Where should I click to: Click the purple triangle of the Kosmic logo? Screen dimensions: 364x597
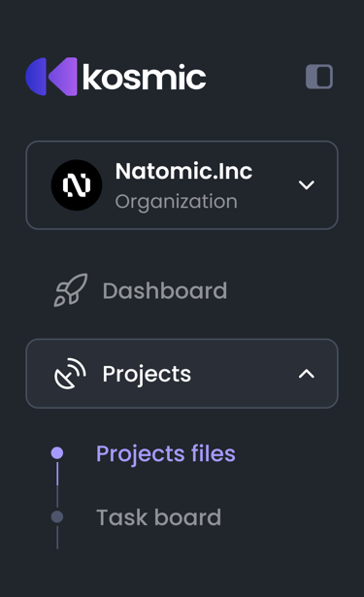pos(63,77)
